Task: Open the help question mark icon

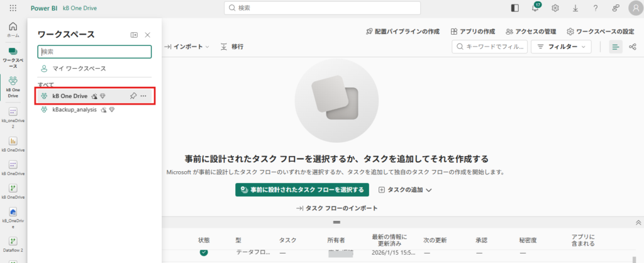Action: click(595, 8)
